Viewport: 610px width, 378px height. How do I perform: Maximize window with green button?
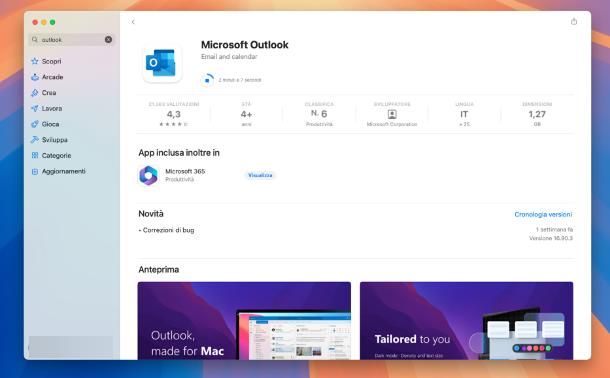click(53, 22)
